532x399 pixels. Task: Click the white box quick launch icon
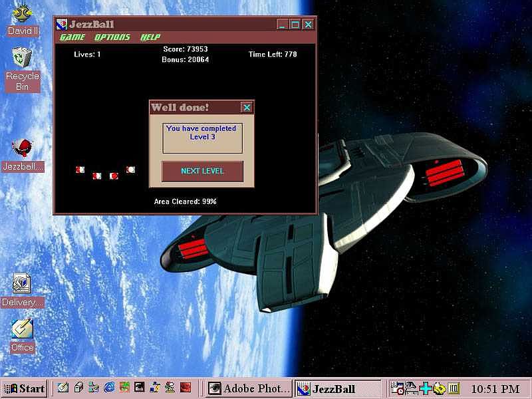[78, 388]
